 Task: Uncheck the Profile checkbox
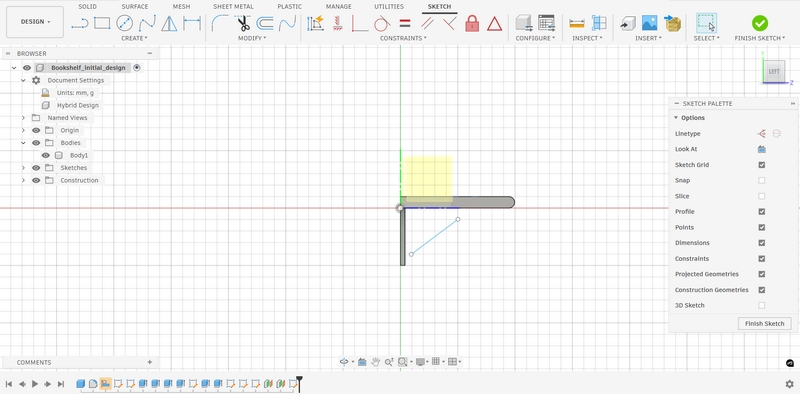[762, 211]
